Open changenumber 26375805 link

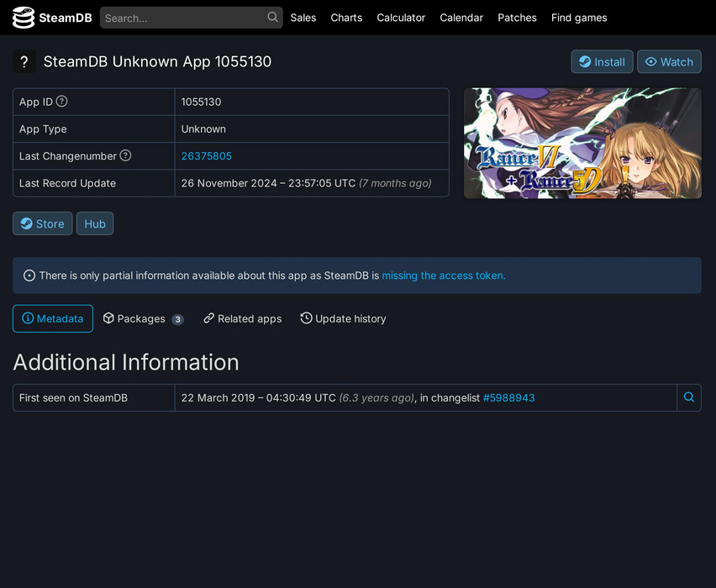(x=207, y=156)
